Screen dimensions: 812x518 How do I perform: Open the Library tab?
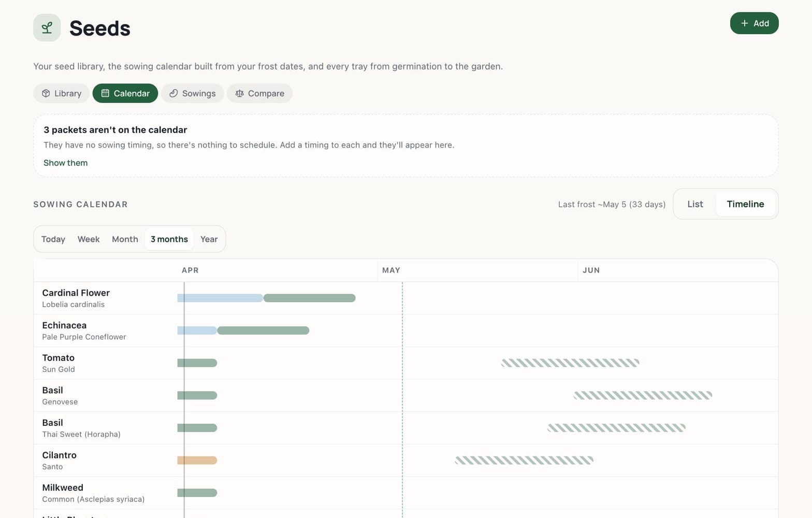click(62, 93)
